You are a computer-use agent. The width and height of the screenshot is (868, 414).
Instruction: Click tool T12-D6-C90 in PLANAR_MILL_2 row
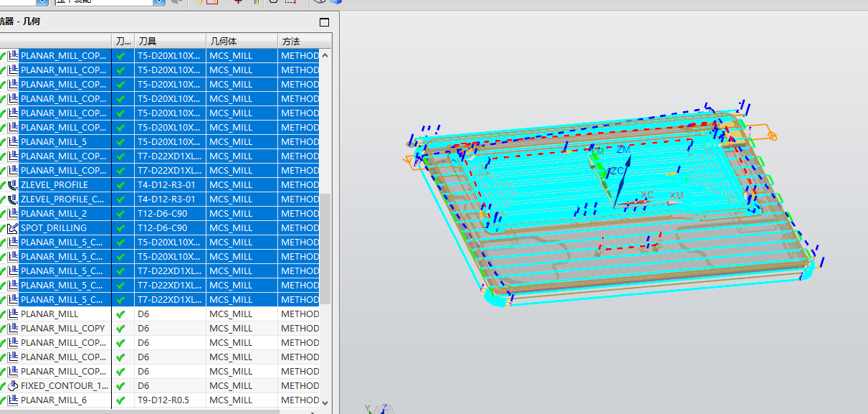pyautogui.click(x=162, y=213)
